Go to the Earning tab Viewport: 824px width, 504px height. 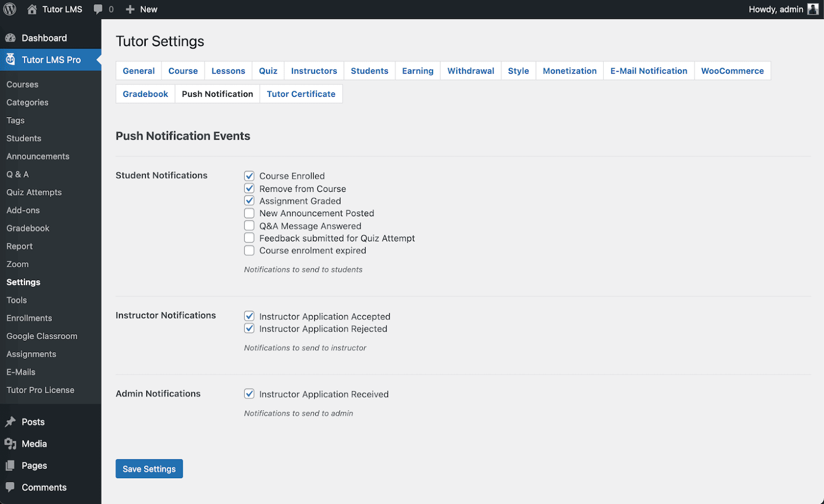418,71
